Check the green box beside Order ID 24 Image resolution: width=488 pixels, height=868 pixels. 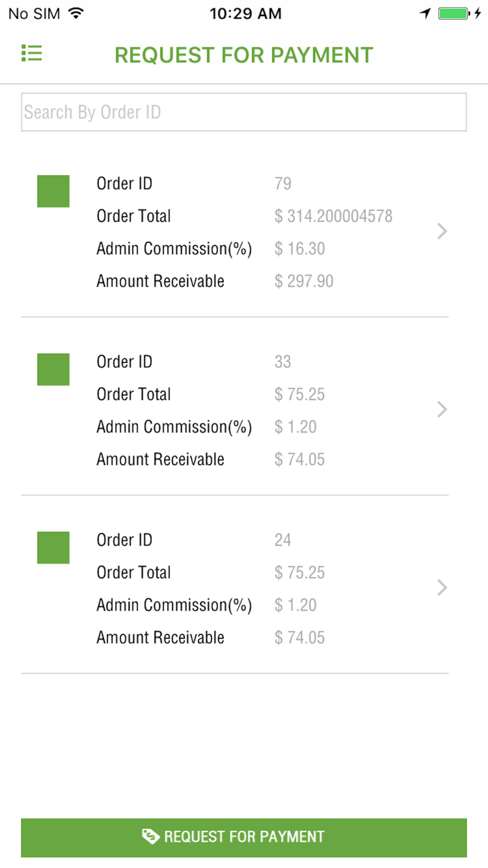(53, 548)
